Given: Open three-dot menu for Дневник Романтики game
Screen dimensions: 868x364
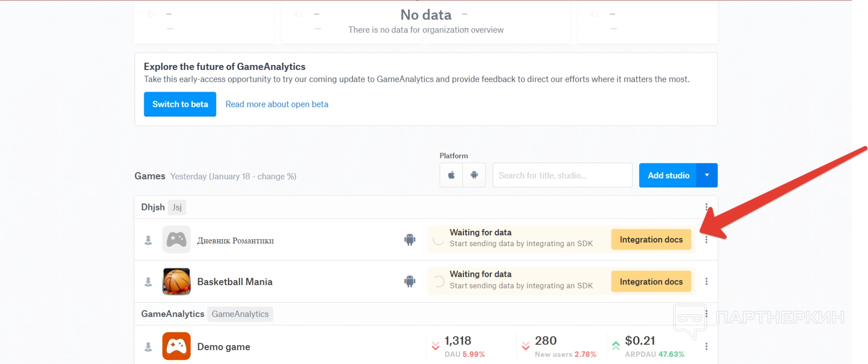Looking at the screenshot, I should [x=706, y=240].
